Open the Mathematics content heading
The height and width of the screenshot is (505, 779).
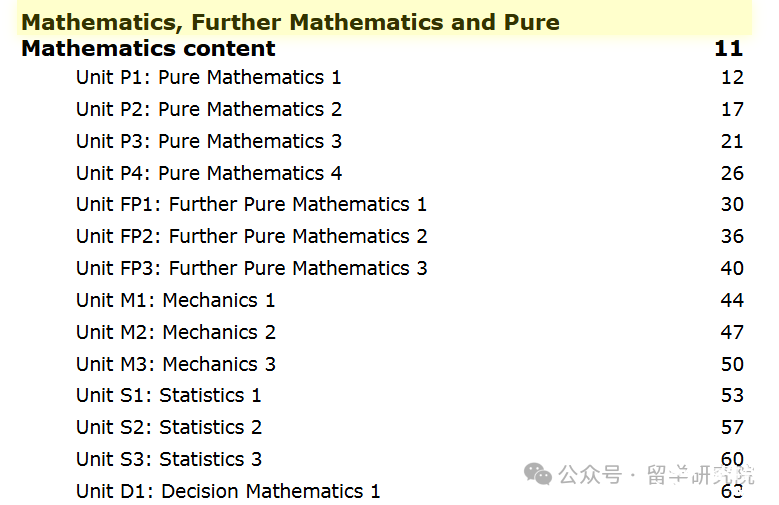(x=148, y=49)
